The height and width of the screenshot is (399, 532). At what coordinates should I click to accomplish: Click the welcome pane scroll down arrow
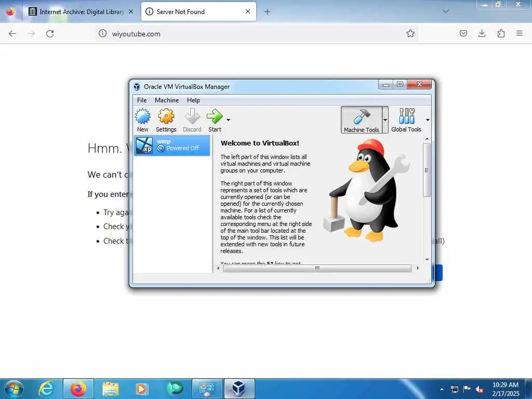tap(427, 260)
